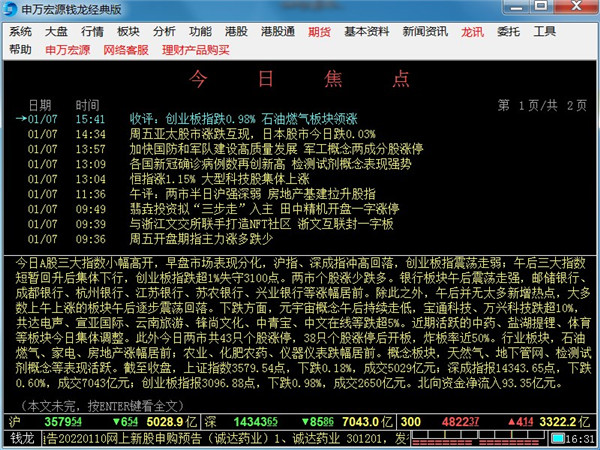Image resolution: width=600 pixels, height=450 pixels.
Task: Click the scroll indicator at ticker's right end
Action: tap(544, 439)
